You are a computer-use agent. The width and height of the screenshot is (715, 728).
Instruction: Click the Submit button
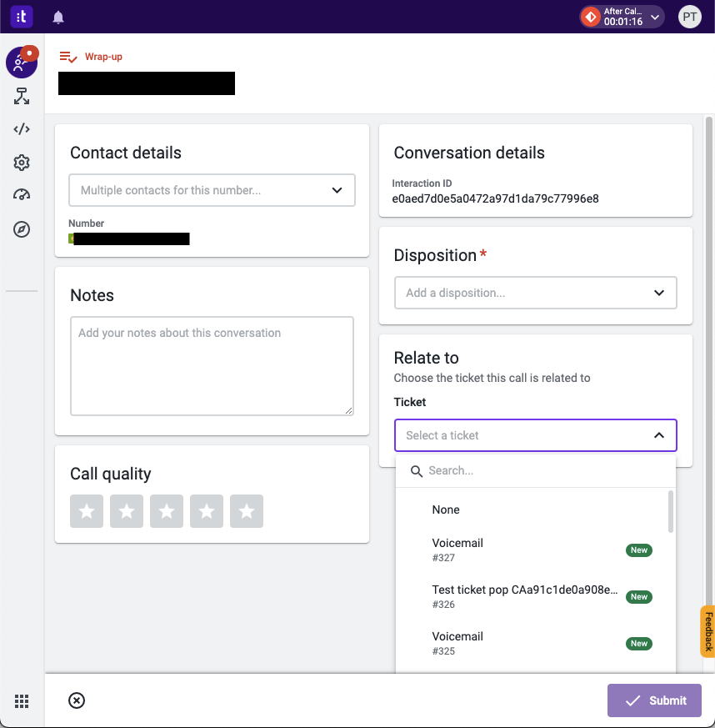654,700
